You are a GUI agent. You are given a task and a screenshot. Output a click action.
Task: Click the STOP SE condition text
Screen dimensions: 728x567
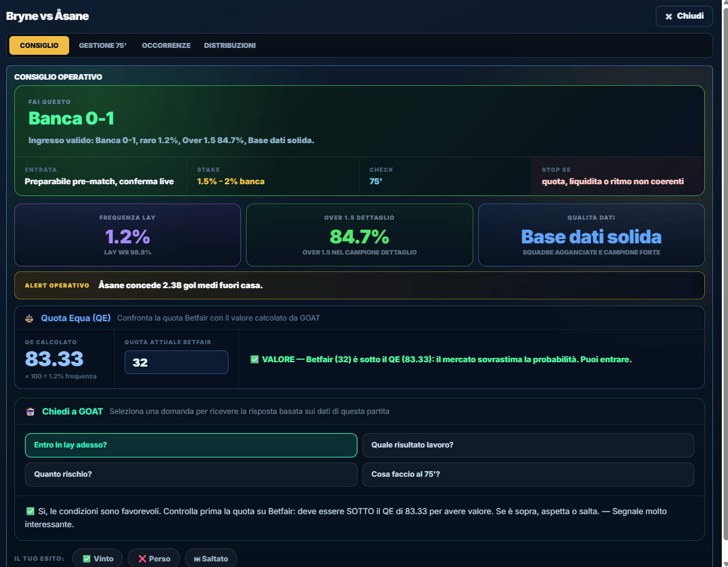click(x=613, y=181)
